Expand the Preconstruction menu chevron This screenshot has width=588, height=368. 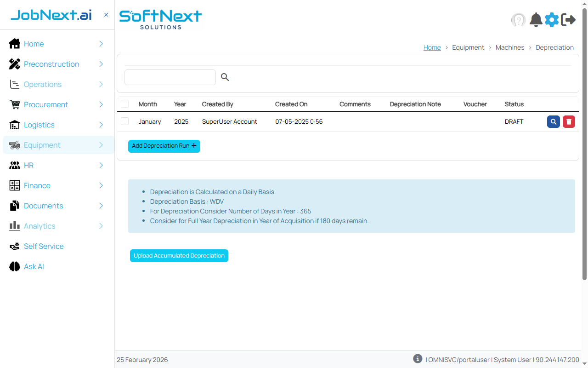coord(101,64)
